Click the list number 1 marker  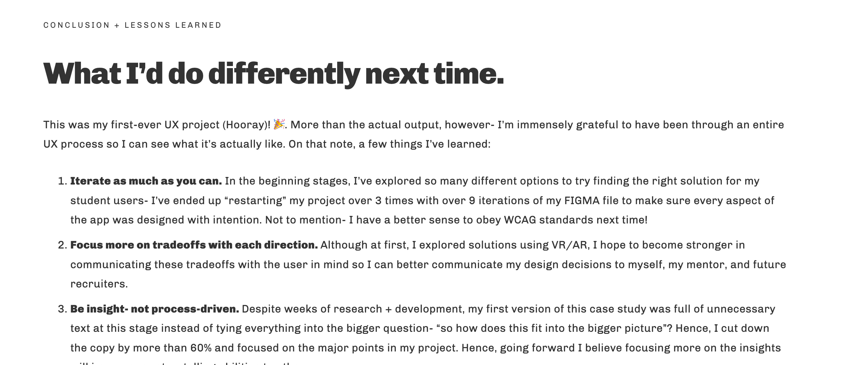pos(63,181)
